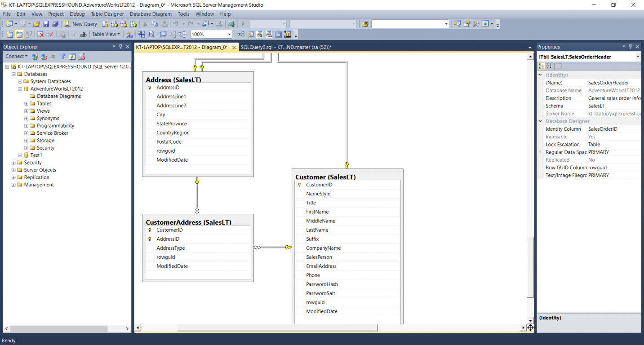644x345 pixels.
Task: Open the Table Designer menu
Action: [x=107, y=14]
